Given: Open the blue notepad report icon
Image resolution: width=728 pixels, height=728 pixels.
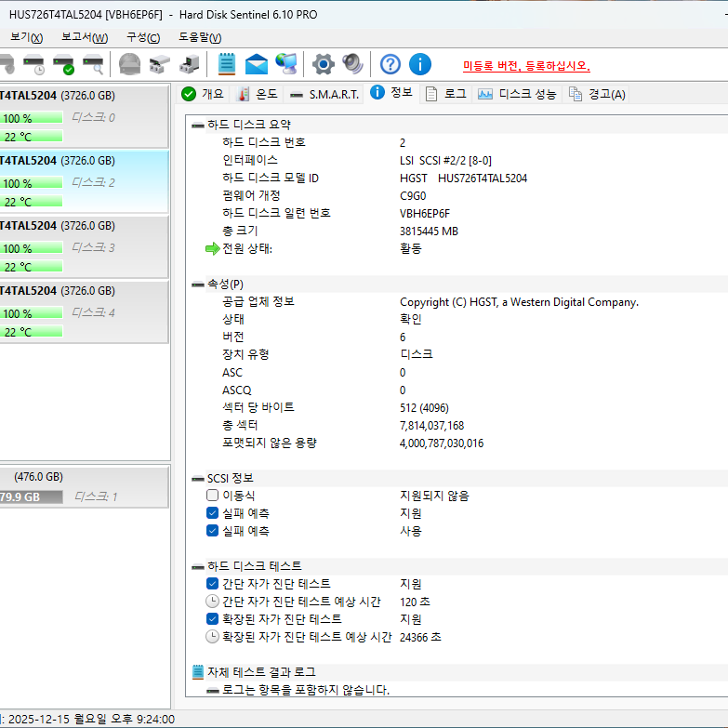Looking at the screenshot, I should tap(227, 64).
